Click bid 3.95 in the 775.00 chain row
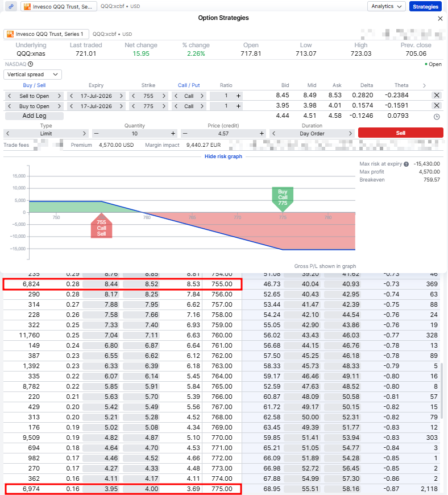The height and width of the screenshot is (495, 448). tap(102, 489)
